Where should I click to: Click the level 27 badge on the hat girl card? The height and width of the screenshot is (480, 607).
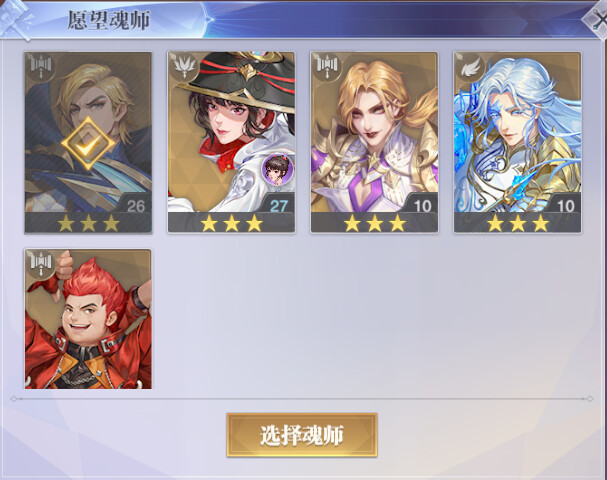pyautogui.click(x=278, y=206)
